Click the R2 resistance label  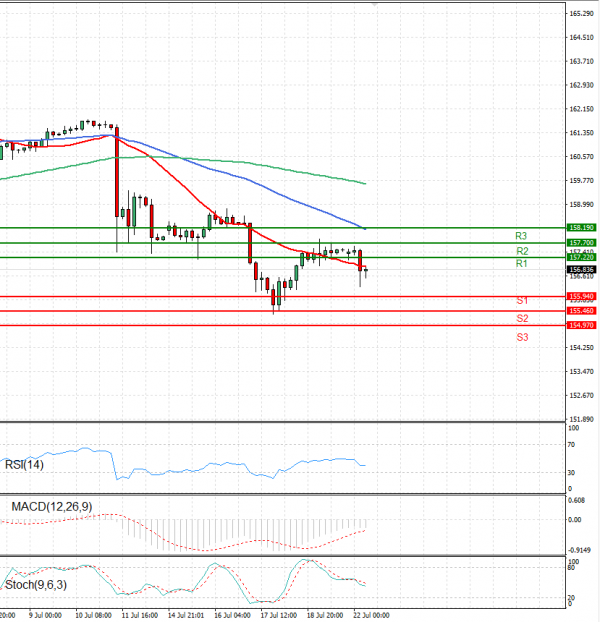tap(522, 251)
